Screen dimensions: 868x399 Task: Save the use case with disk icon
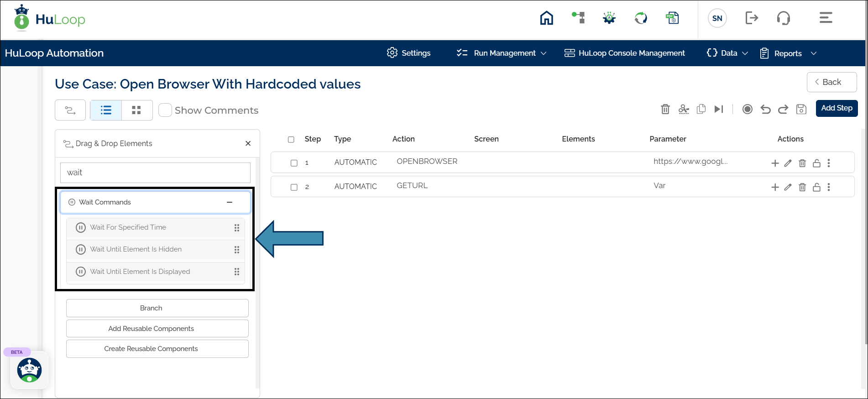point(801,109)
